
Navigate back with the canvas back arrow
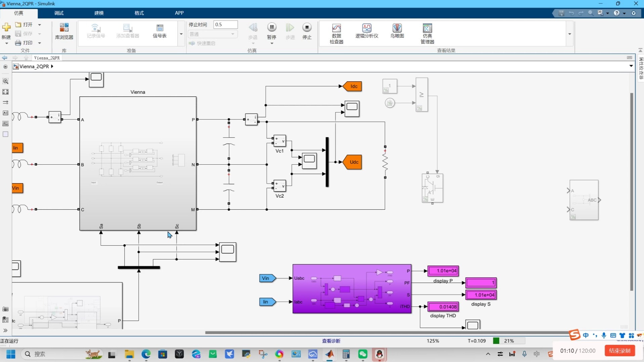[x=5, y=58]
